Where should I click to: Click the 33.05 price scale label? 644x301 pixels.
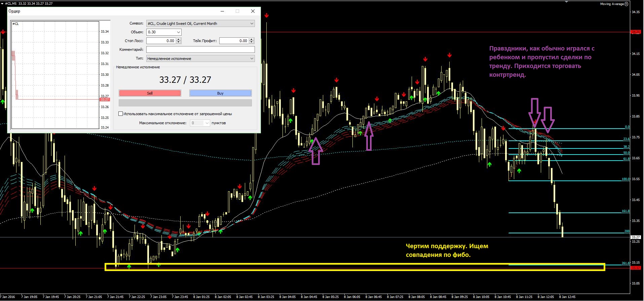(x=636, y=283)
